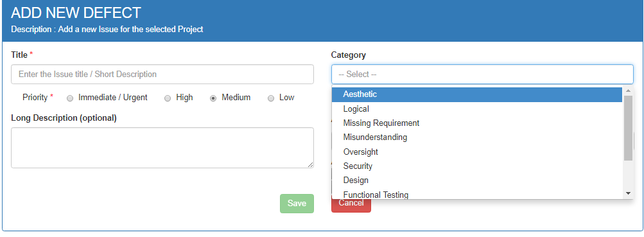This screenshot has width=644, height=237.
Task: Select the Immediate / Urgent priority radio
Action: [70, 98]
